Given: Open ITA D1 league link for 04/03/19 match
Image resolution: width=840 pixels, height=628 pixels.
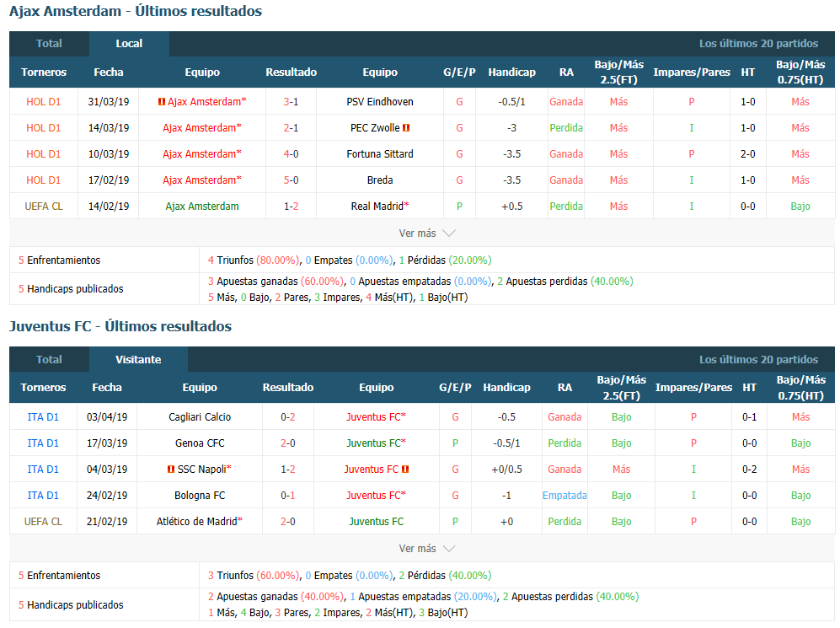Looking at the screenshot, I should pos(43,470).
